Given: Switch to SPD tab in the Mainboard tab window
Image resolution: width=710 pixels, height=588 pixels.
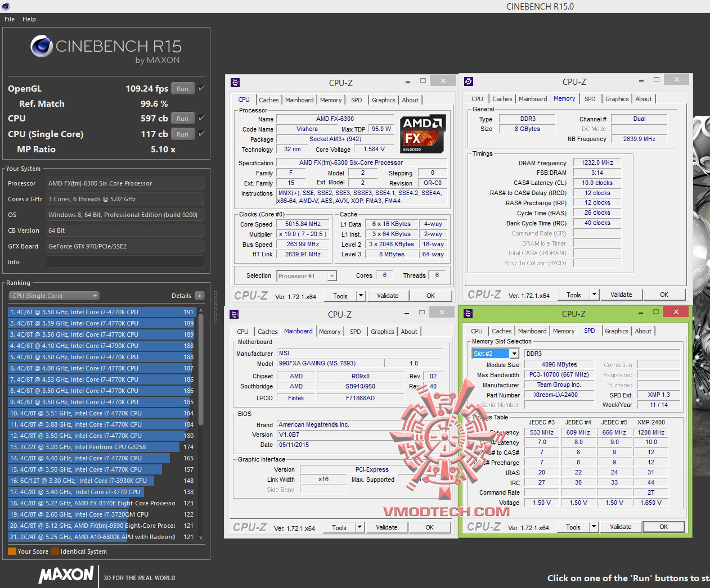Looking at the screenshot, I should click(x=356, y=332).
